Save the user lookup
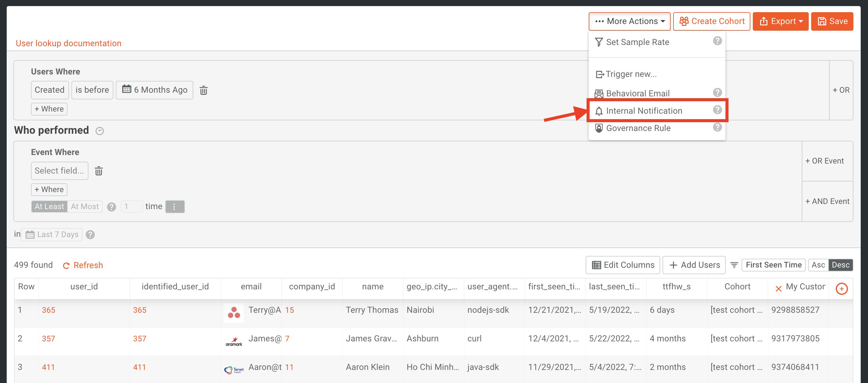The width and height of the screenshot is (868, 383). [832, 21]
